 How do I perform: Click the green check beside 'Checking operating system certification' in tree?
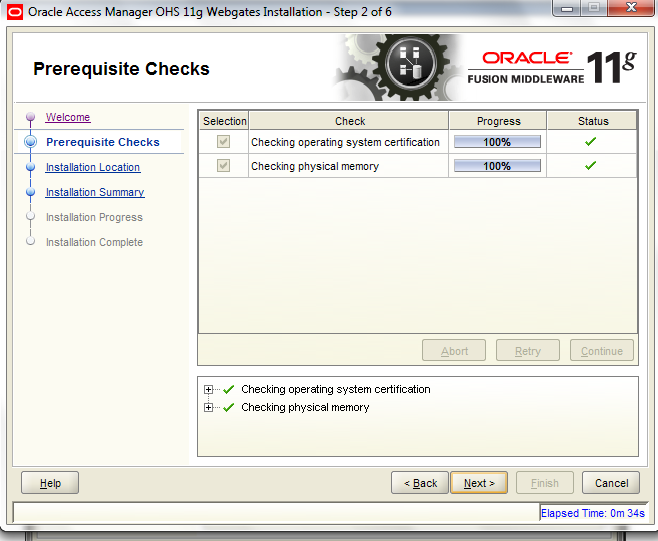tap(229, 389)
